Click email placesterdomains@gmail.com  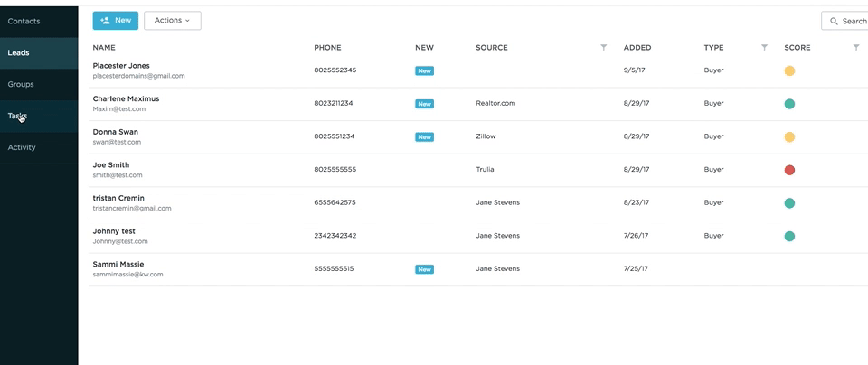coord(138,76)
